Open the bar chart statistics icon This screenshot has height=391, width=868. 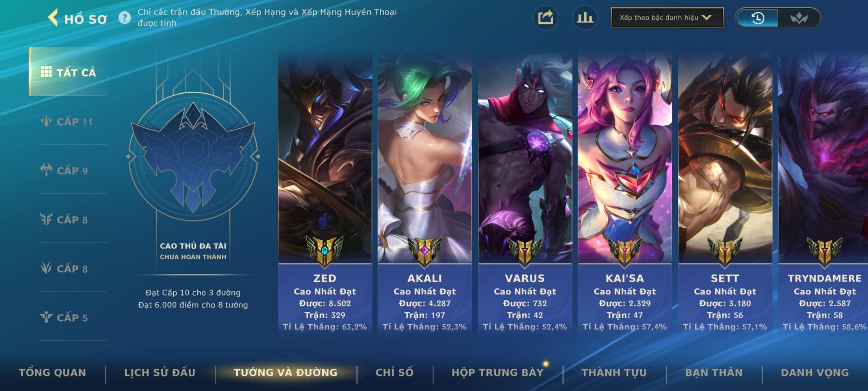point(585,18)
